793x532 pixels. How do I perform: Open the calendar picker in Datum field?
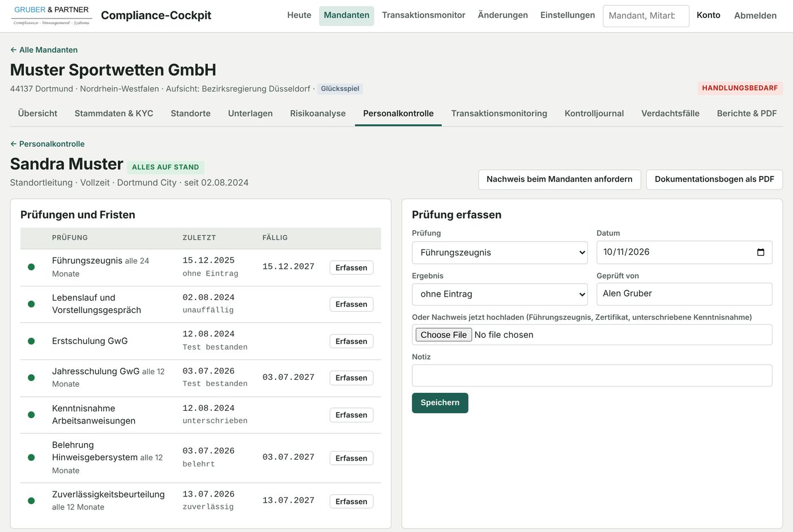(761, 252)
